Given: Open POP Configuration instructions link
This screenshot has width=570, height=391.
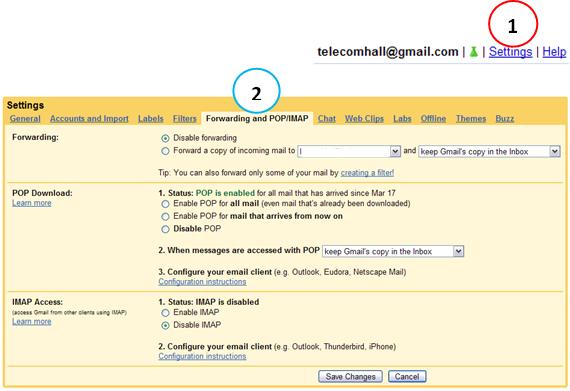Looking at the screenshot, I should pos(202,282).
